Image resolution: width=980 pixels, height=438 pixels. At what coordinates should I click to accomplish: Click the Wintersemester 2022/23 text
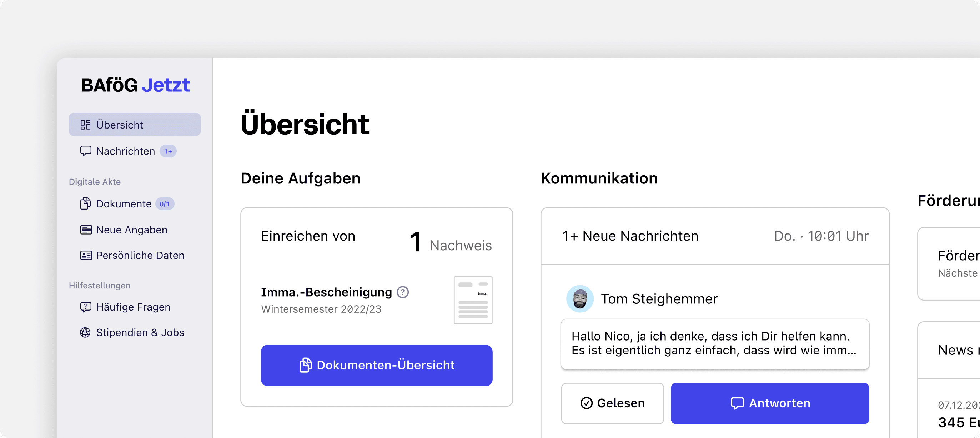coord(321,309)
